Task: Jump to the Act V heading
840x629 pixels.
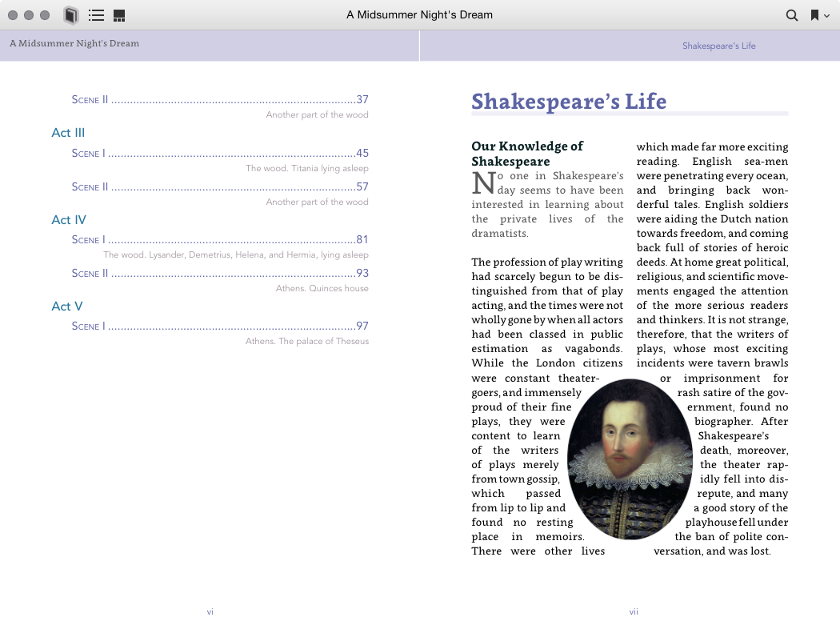Action: pos(67,306)
